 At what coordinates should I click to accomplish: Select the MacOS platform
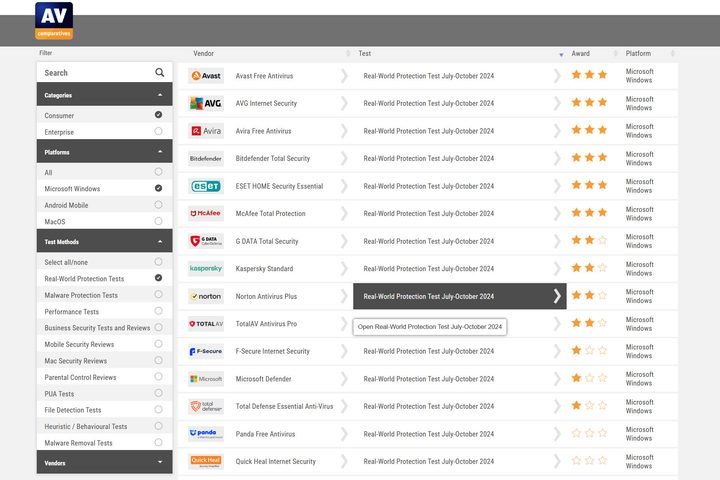pos(158,221)
